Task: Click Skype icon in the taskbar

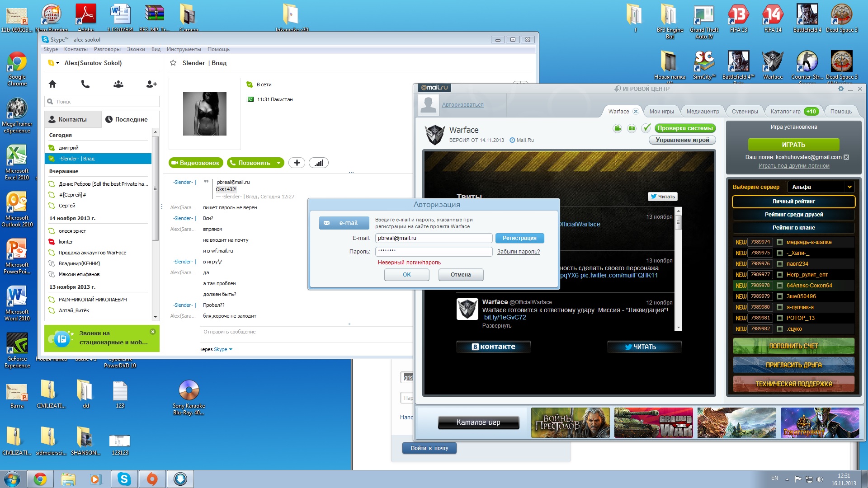Action: pos(124,479)
